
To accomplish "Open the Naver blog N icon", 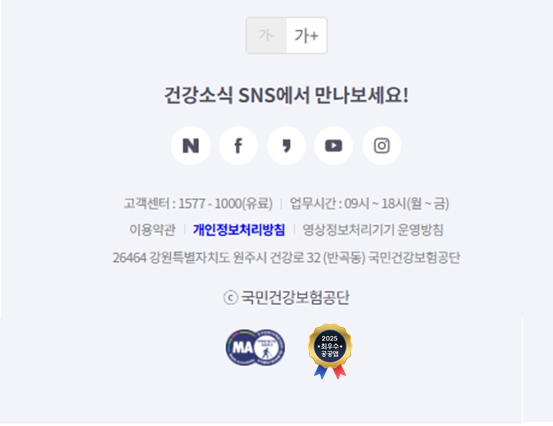I will (x=191, y=146).
